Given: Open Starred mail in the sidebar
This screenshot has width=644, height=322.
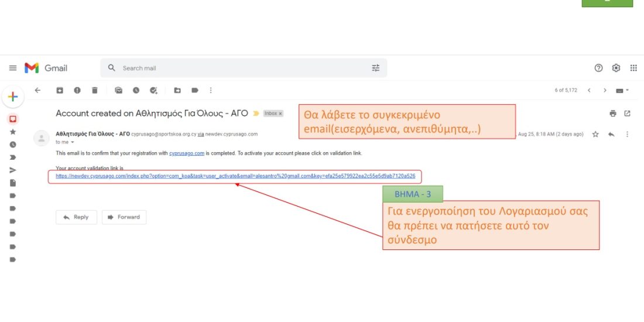Looking at the screenshot, I should [13, 132].
